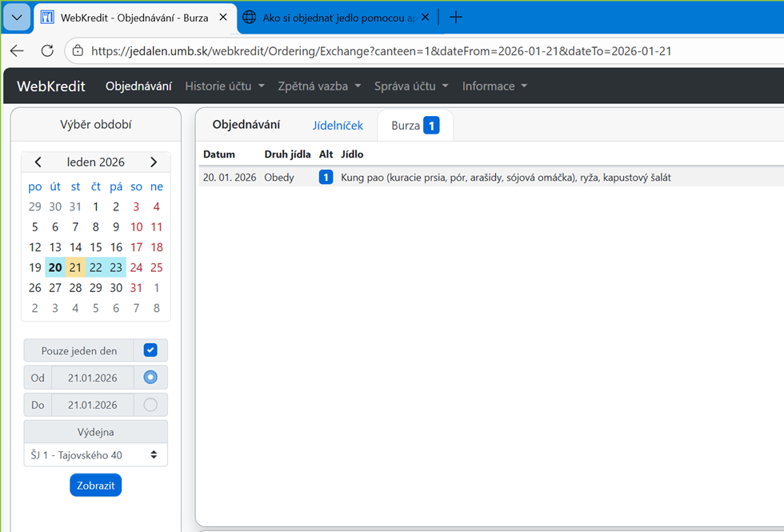Image resolution: width=784 pixels, height=532 pixels.
Task: Go to previous month in calendar
Action: [x=38, y=162]
